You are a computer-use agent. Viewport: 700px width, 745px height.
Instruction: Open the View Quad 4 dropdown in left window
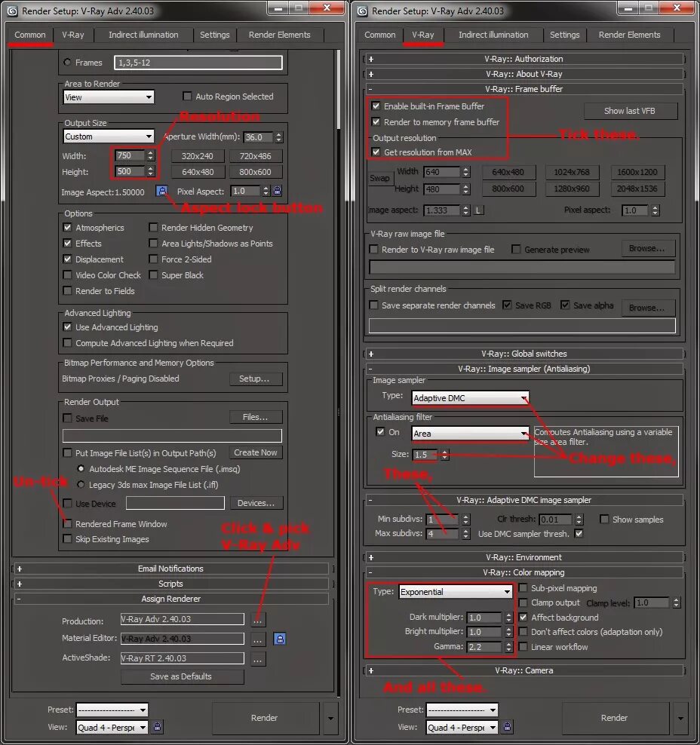(112, 728)
